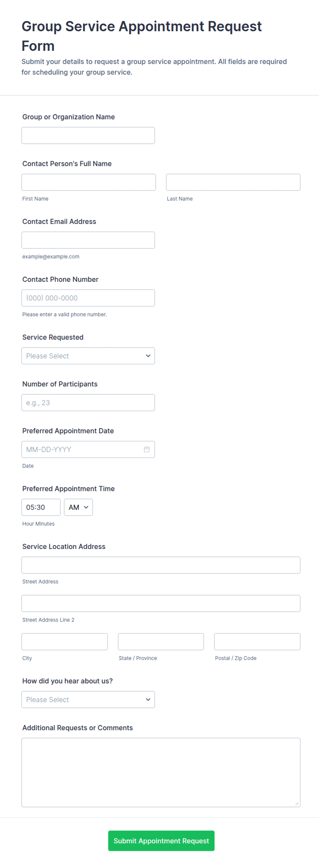Click the Postal / Zip Code field
This screenshot has height=868, width=319.
[x=257, y=642]
